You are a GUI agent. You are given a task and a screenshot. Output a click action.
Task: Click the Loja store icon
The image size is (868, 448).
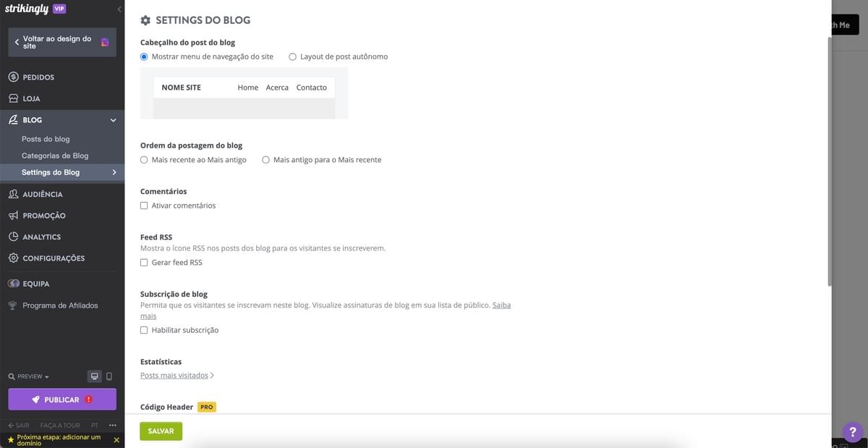[13, 98]
